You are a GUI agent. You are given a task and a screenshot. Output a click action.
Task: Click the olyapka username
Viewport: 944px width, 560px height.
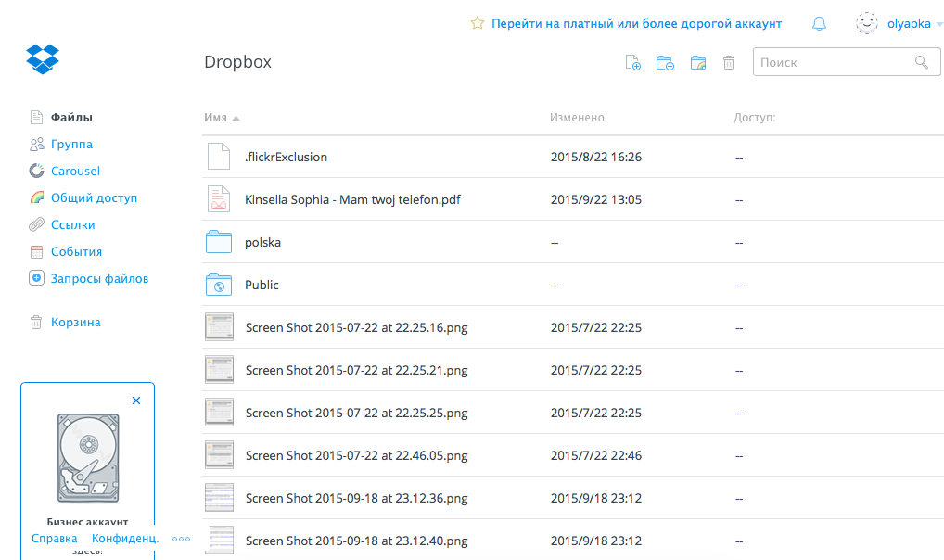(909, 23)
